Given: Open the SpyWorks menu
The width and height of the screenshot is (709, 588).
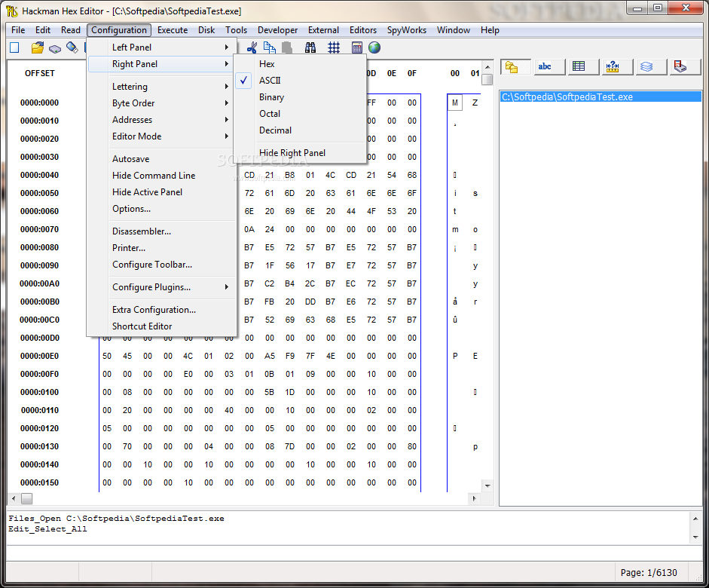Looking at the screenshot, I should pyautogui.click(x=407, y=30).
